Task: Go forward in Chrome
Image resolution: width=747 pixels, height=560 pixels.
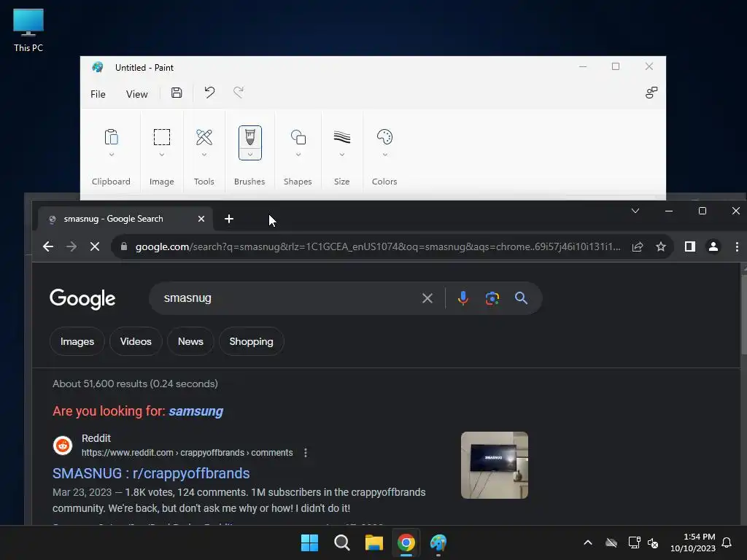Action: click(71, 246)
